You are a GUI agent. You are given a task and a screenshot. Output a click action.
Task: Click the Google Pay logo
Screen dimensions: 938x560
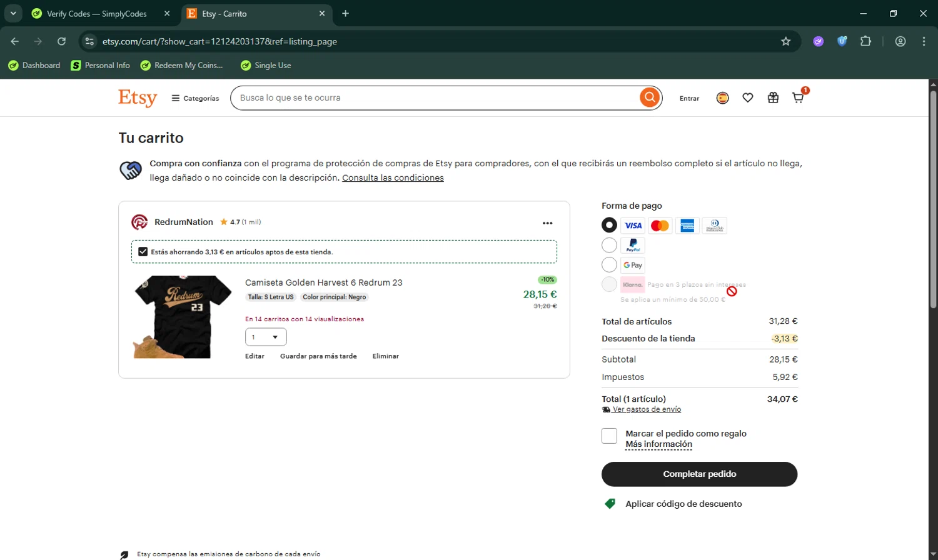click(x=633, y=265)
